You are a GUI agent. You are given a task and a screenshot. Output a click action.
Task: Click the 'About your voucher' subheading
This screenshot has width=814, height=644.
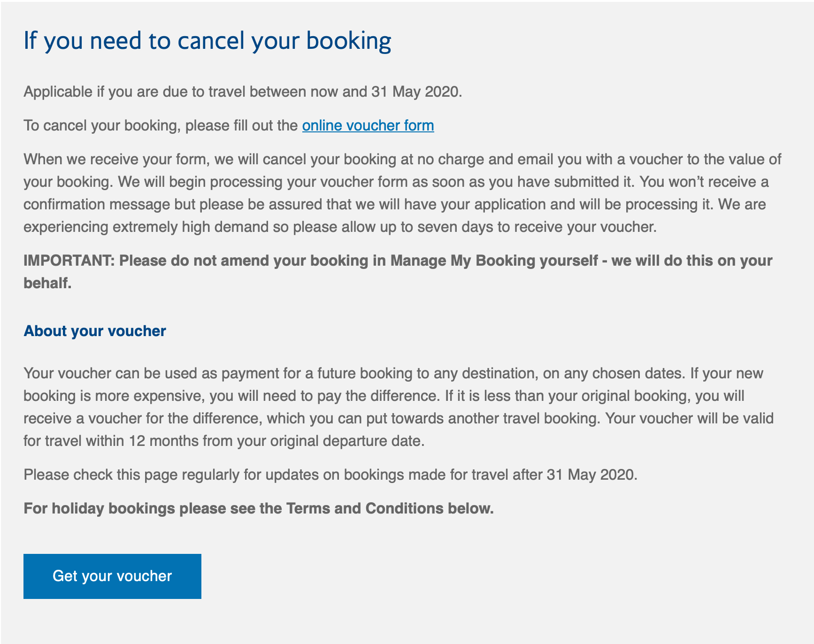[95, 331]
